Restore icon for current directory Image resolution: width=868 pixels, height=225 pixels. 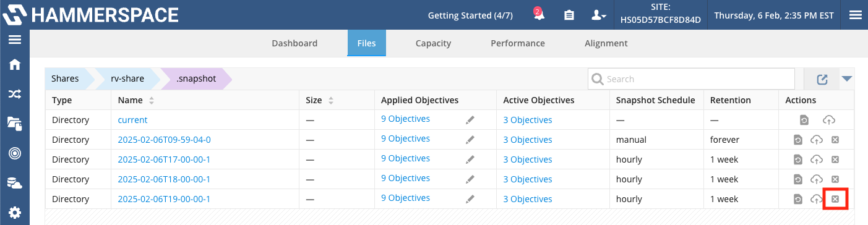click(x=804, y=120)
